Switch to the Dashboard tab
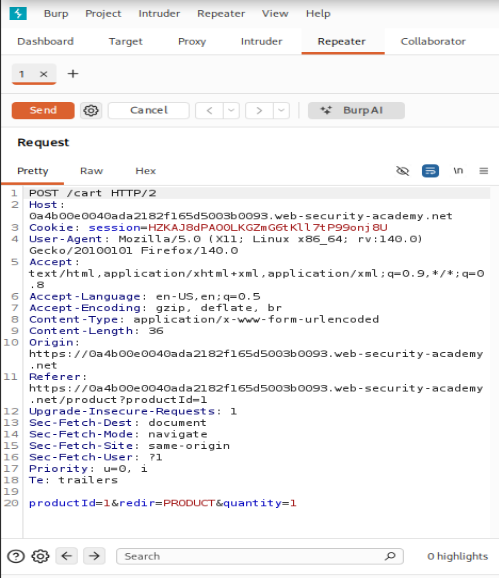The height and width of the screenshot is (578, 499). tap(45, 41)
